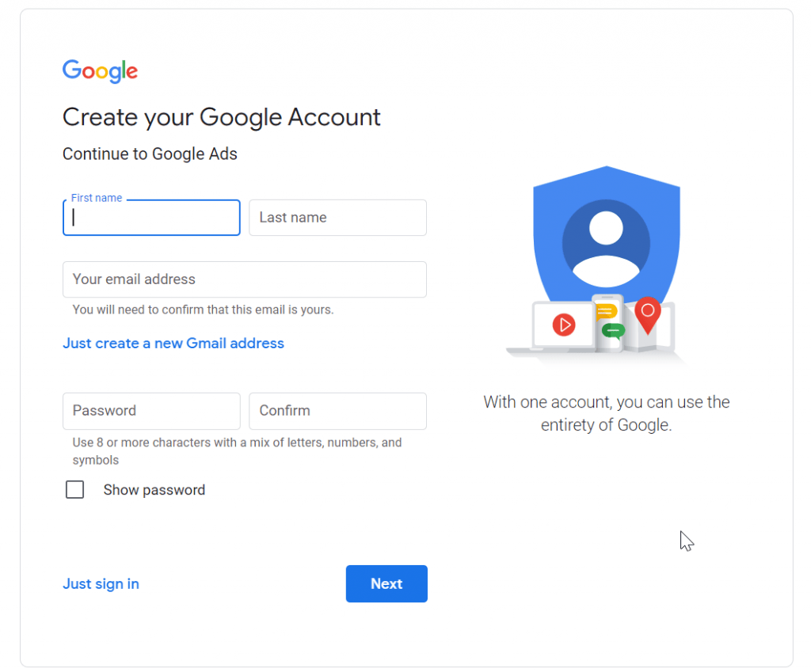Click the Continue to Google Ads text
Viewport: 811px width, 672px height.
pos(150,154)
